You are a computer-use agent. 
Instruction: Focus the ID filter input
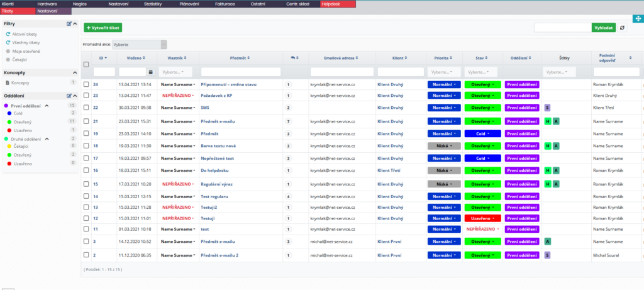(104, 72)
